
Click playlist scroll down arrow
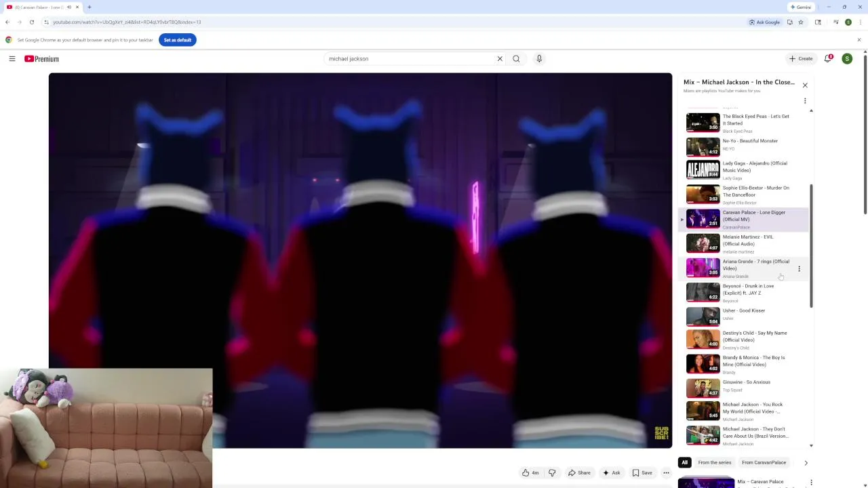(811, 446)
